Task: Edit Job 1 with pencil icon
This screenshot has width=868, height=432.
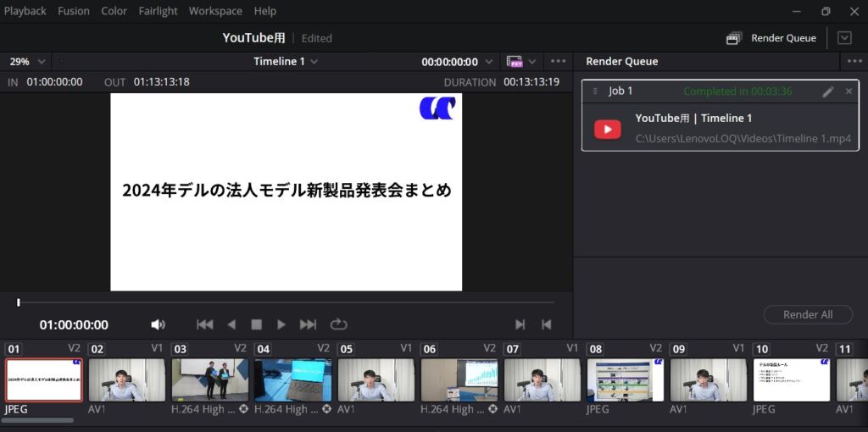Action: click(x=827, y=91)
